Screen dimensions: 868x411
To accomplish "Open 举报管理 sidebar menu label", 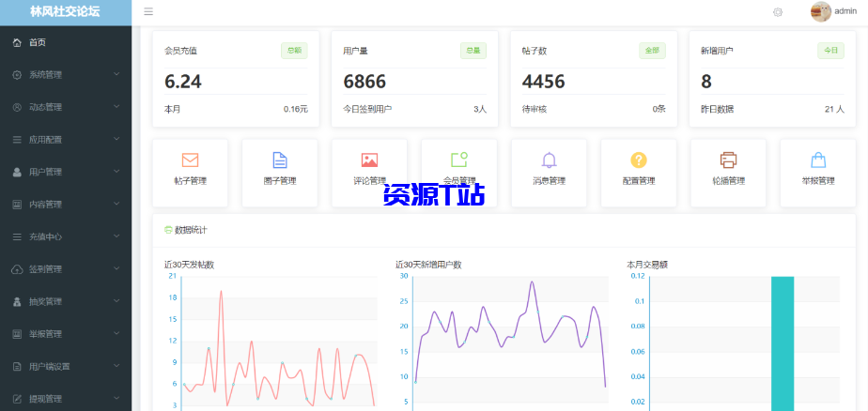I will (45, 334).
